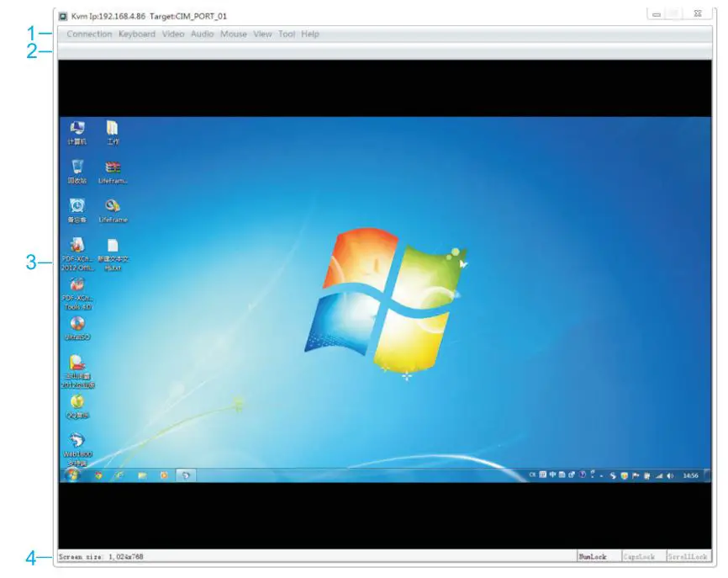This screenshot has height=578, width=728.
Task: Click the network signal tray icon
Action: pos(659,476)
